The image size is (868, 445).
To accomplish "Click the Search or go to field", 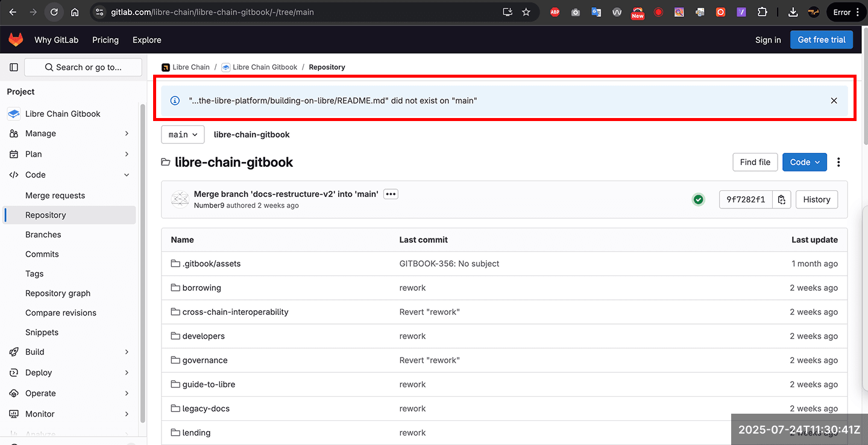I will click(x=83, y=67).
